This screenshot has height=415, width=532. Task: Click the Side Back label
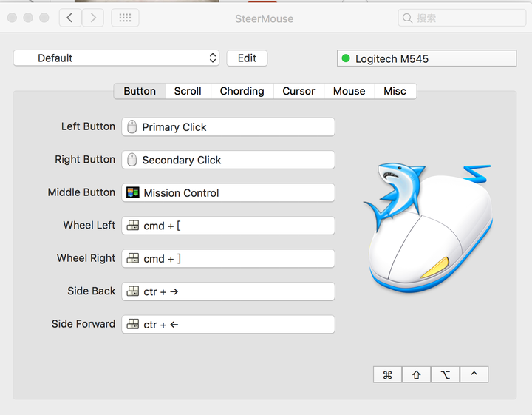point(92,291)
